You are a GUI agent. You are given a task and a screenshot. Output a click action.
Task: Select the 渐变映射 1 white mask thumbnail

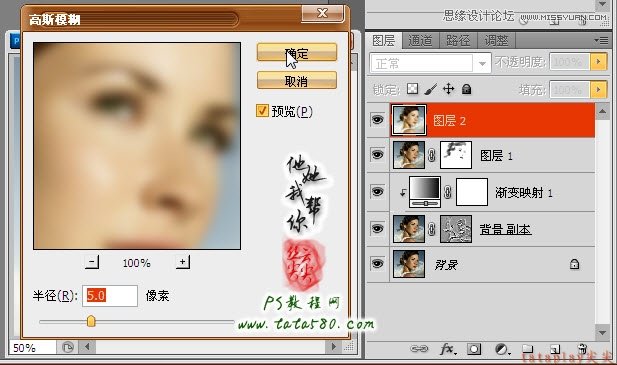472,192
